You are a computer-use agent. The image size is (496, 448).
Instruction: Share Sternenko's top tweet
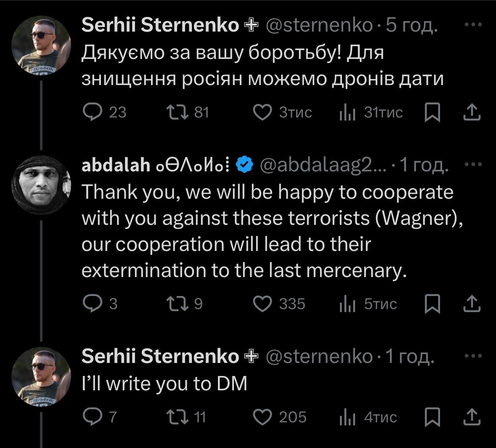tap(472, 112)
